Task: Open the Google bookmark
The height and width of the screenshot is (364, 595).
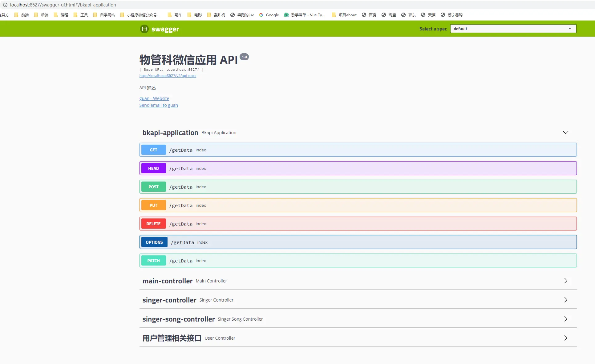Action: pyautogui.click(x=269, y=15)
